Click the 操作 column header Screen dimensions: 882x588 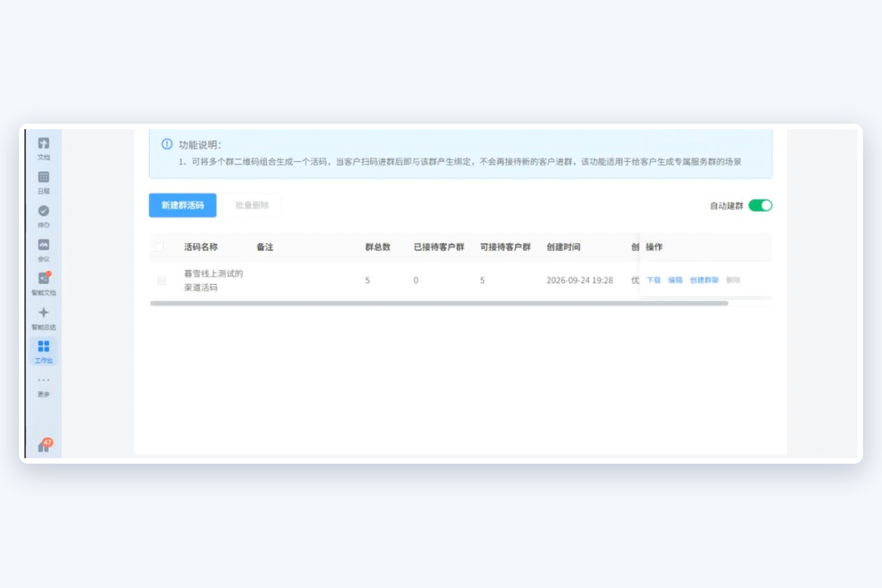[x=654, y=247]
